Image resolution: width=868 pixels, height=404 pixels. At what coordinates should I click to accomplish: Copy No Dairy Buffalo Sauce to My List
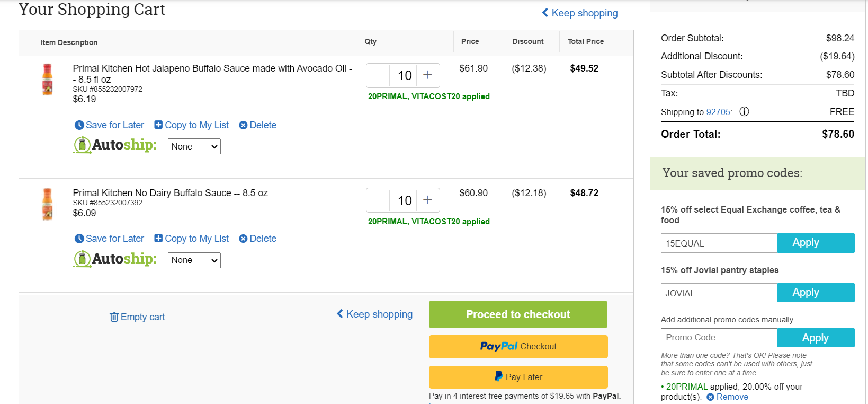pos(191,239)
